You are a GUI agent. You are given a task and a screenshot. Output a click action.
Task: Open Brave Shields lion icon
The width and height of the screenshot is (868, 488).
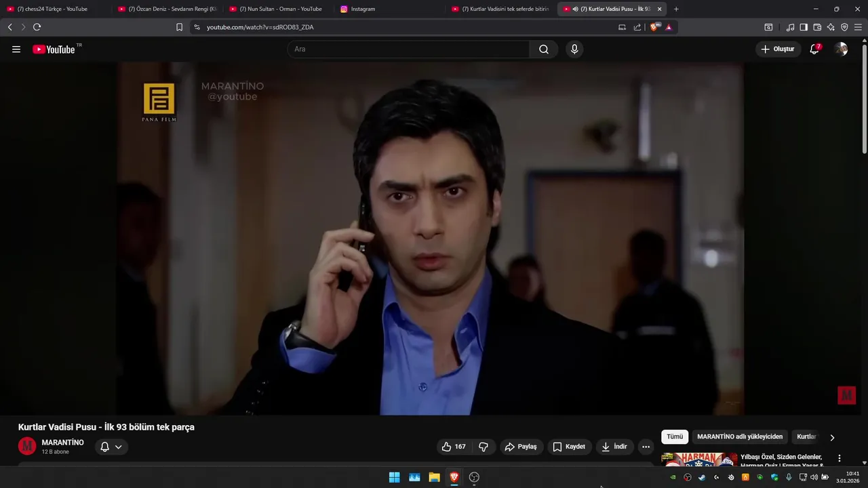pos(654,27)
